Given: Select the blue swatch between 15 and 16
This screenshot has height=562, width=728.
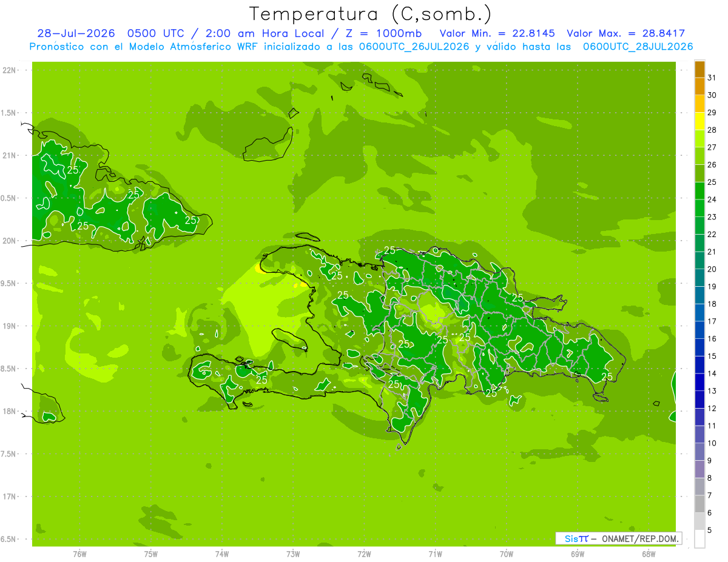Looking at the screenshot, I should (699, 347).
